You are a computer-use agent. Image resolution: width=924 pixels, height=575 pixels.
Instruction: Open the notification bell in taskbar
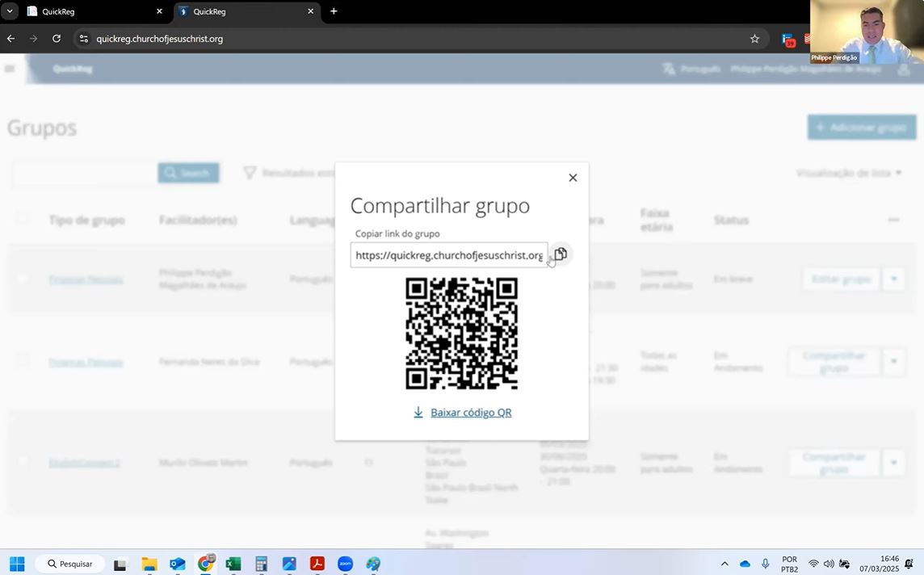[x=909, y=564]
